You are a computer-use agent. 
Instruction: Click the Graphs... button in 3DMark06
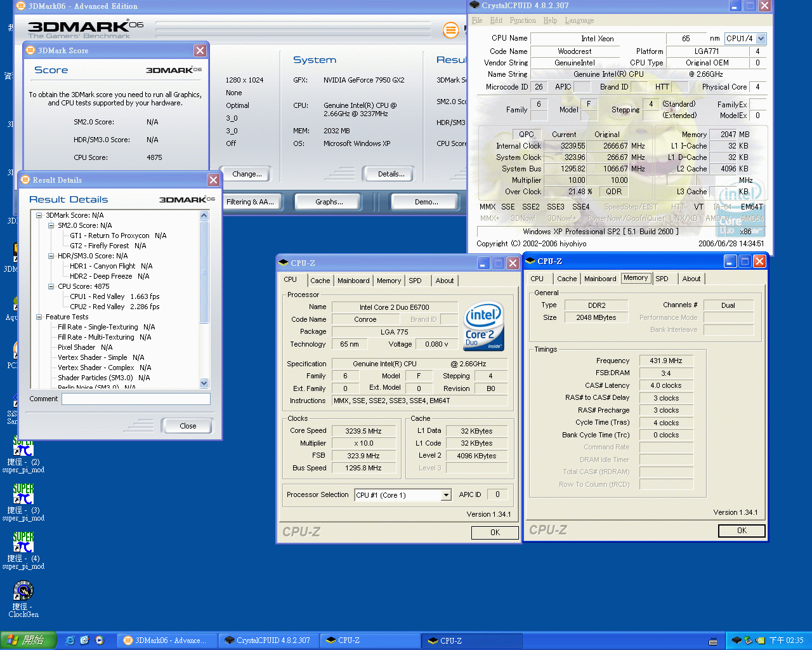(329, 202)
